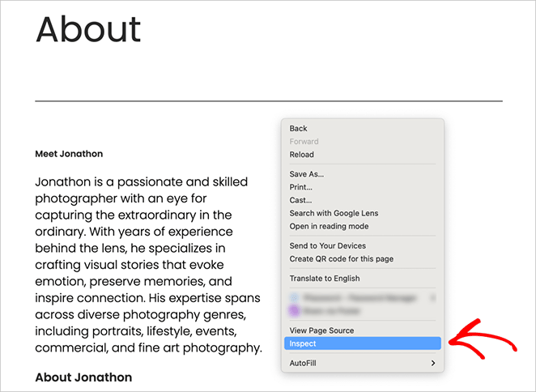
Task: Choose Print... from the context menu
Action: pos(301,187)
